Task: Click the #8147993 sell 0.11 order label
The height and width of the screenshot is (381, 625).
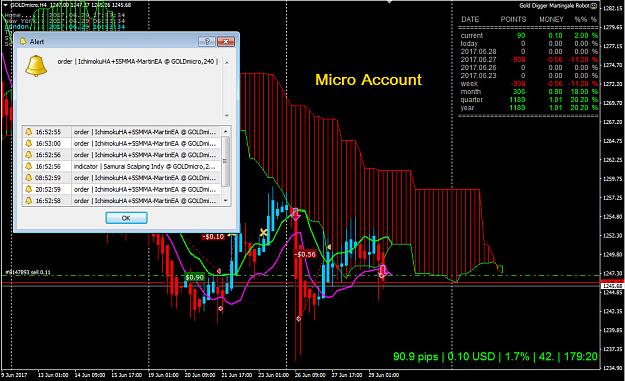Action: [28, 272]
